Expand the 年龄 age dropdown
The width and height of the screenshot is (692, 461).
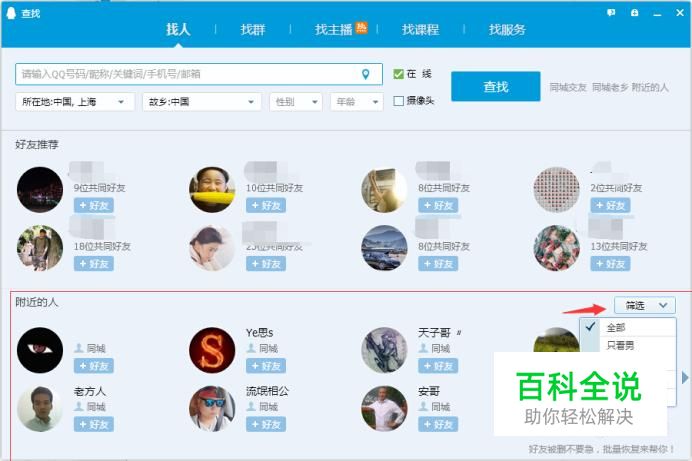point(357,102)
